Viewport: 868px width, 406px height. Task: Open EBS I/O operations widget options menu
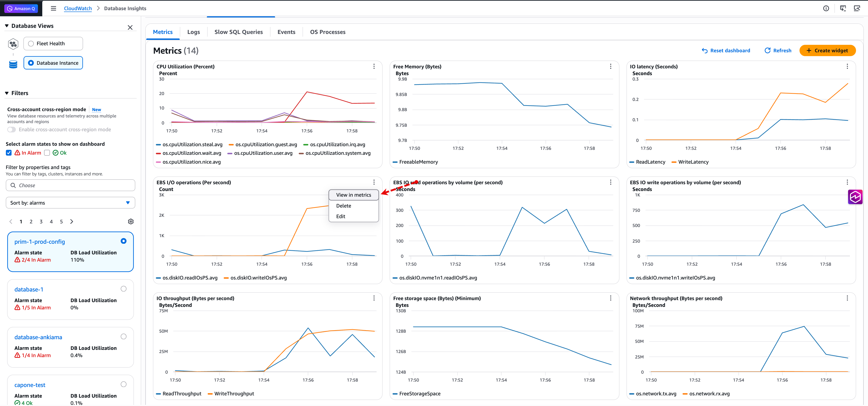tap(374, 182)
